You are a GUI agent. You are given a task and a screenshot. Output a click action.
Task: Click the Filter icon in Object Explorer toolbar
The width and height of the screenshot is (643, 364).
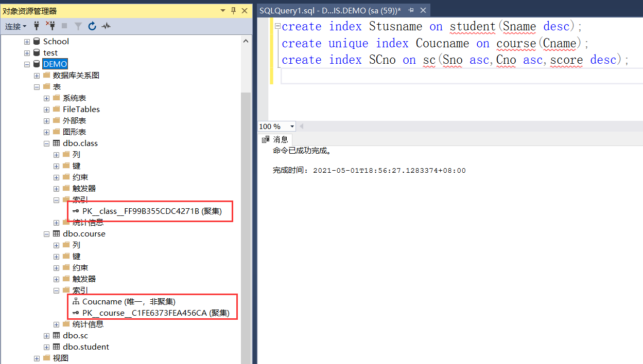tap(78, 26)
